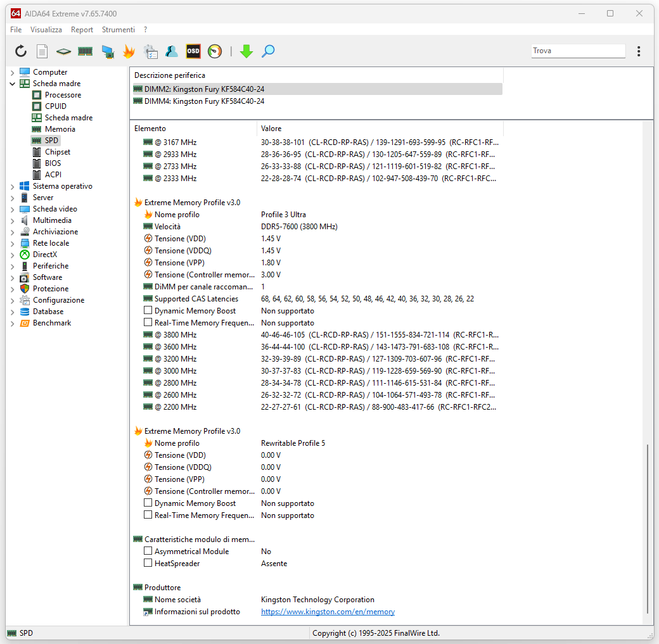Click the Valore column header
659x644 pixels.
pyautogui.click(x=380, y=129)
